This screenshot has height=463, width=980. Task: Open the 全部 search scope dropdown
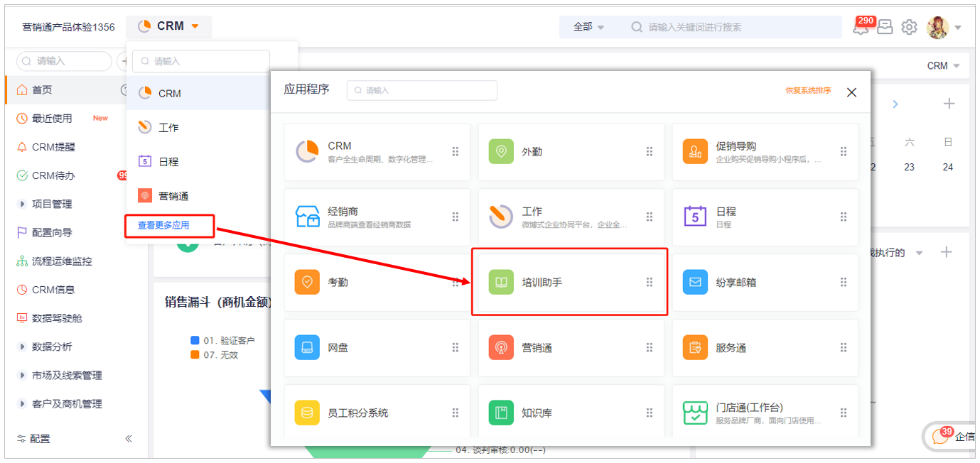[588, 27]
